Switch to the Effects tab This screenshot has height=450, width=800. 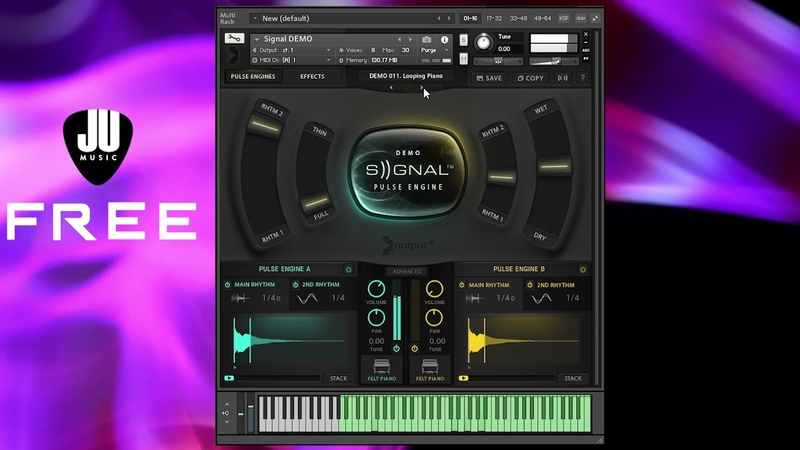[x=312, y=77]
